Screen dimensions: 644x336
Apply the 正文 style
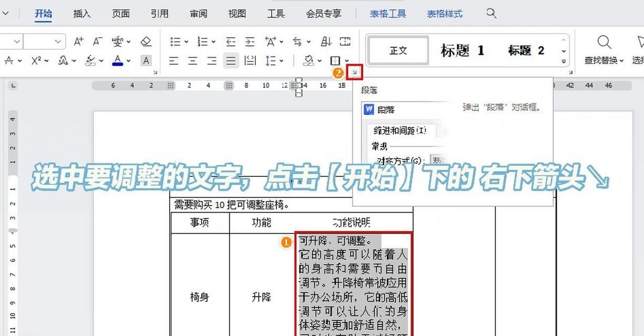point(398,50)
